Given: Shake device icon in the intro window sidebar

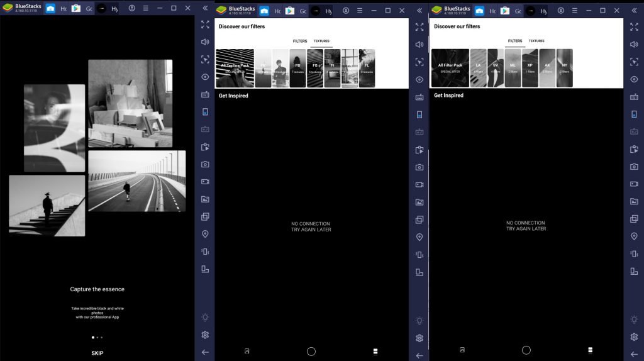Looking at the screenshot, I should point(206,252).
